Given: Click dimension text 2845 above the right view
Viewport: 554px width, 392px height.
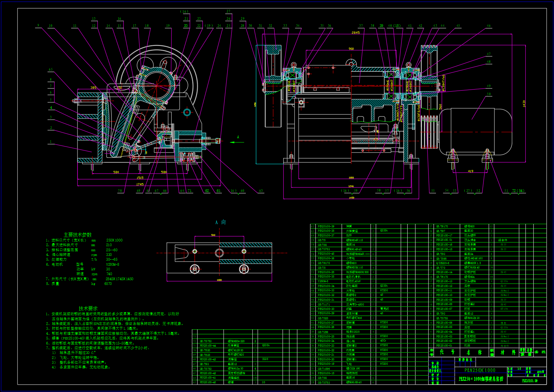Looking at the screenshot, I should tap(355, 32).
